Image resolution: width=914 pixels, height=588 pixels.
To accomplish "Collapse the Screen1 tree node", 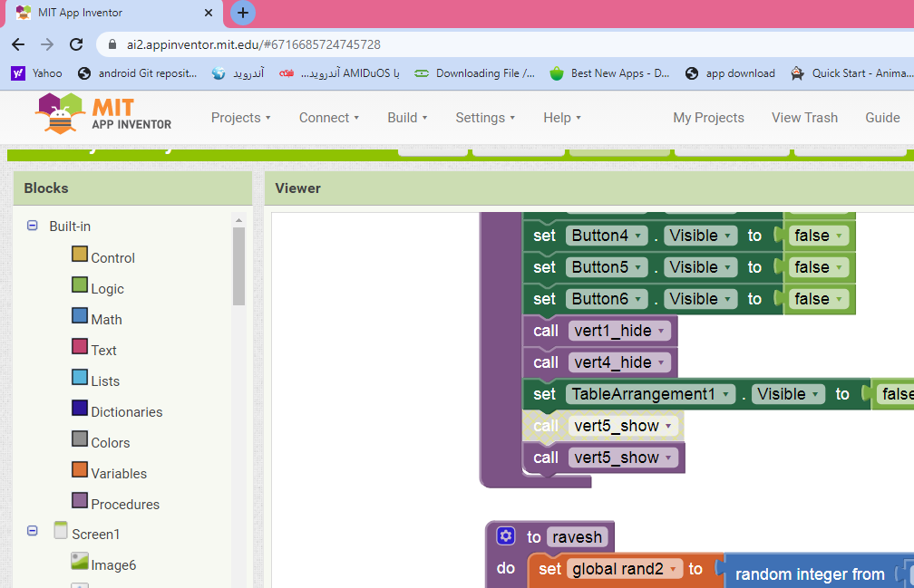I will (33, 533).
